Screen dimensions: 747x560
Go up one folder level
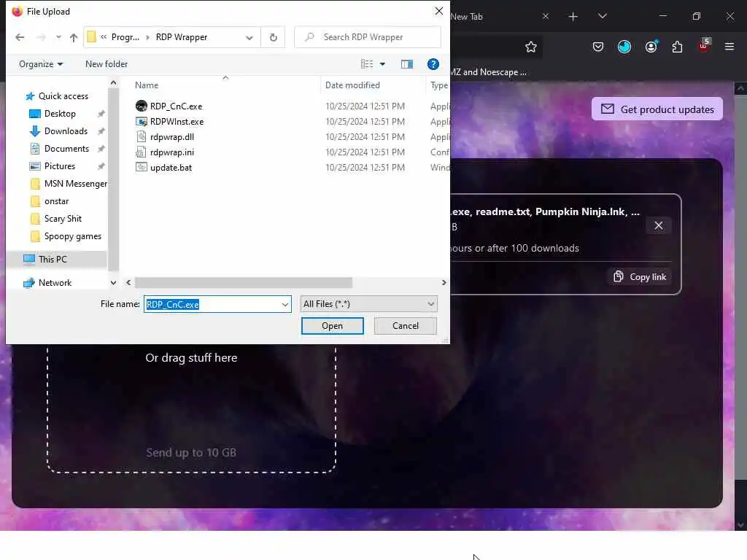74,37
